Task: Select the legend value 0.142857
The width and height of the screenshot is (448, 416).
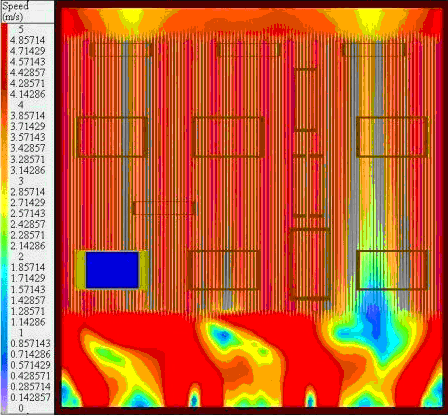Action: tap(30, 397)
